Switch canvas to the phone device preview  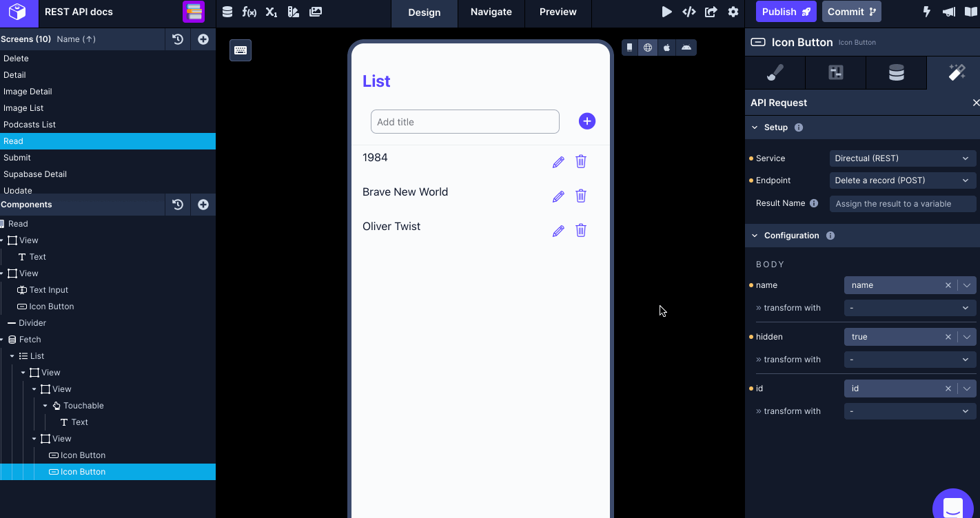pos(629,48)
